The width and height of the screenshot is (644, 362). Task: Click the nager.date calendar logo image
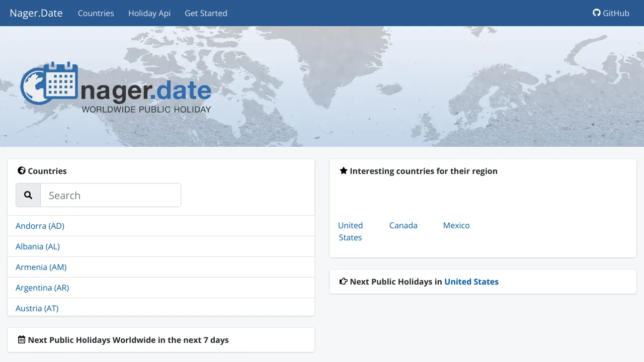click(x=116, y=87)
